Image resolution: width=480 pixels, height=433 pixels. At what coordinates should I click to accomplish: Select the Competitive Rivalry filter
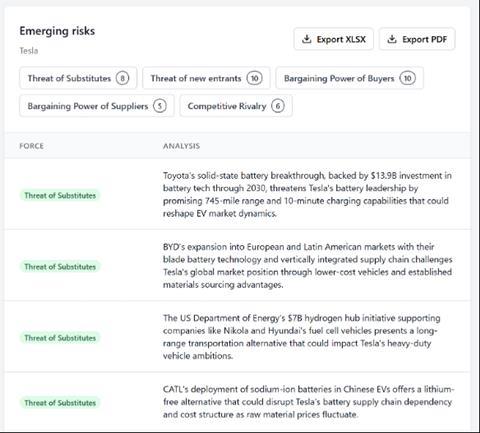(x=236, y=106)
